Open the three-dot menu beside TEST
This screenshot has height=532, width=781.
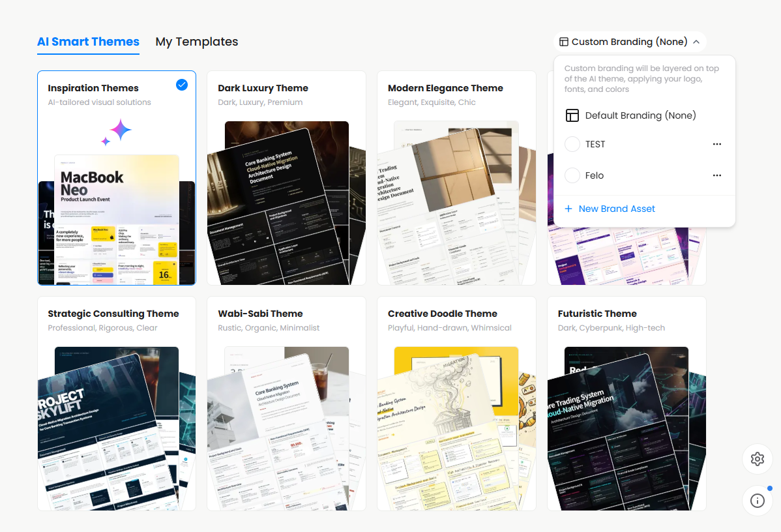(x=717, y=143)
